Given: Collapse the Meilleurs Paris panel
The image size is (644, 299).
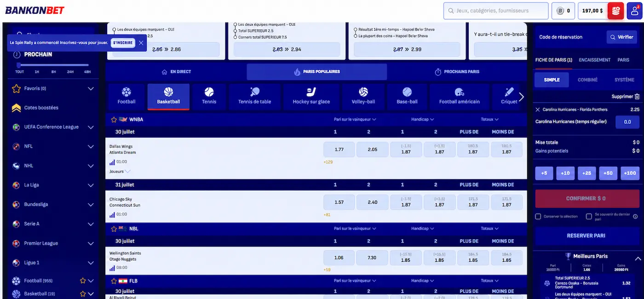Looking at the screenshot, I should 638,259.
